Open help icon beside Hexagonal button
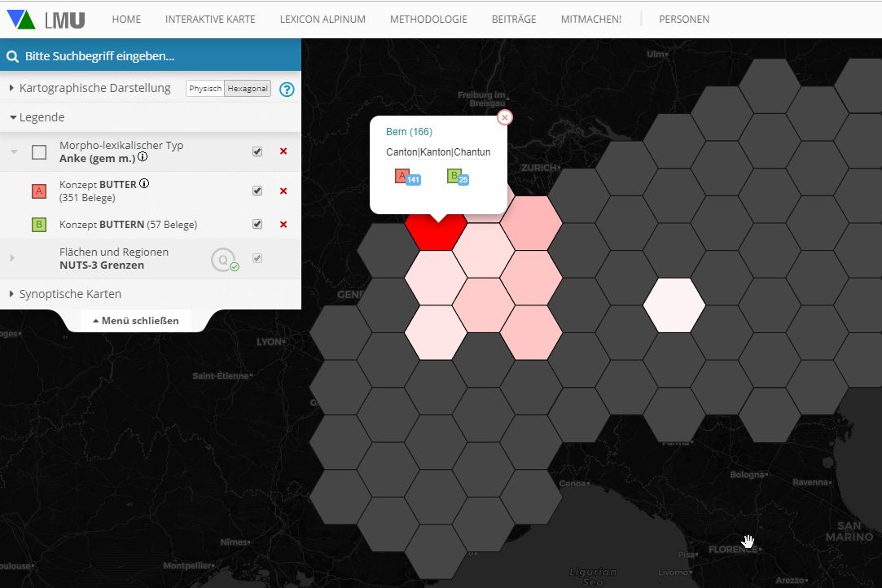 click(x=287, y=89)
